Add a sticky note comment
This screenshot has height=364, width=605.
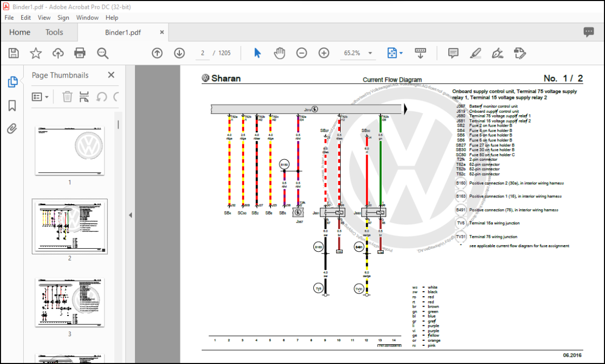point(453,53)
